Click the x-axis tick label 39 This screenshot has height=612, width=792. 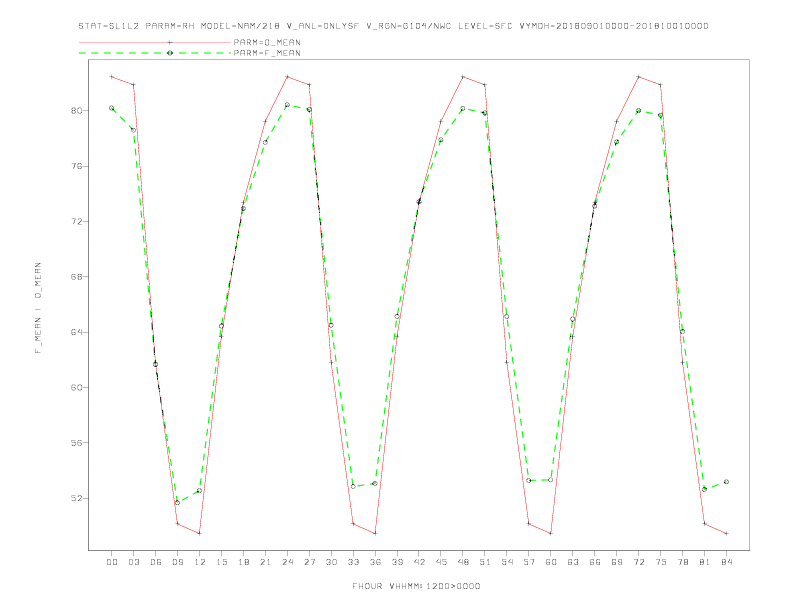click(x=397, y=562)
